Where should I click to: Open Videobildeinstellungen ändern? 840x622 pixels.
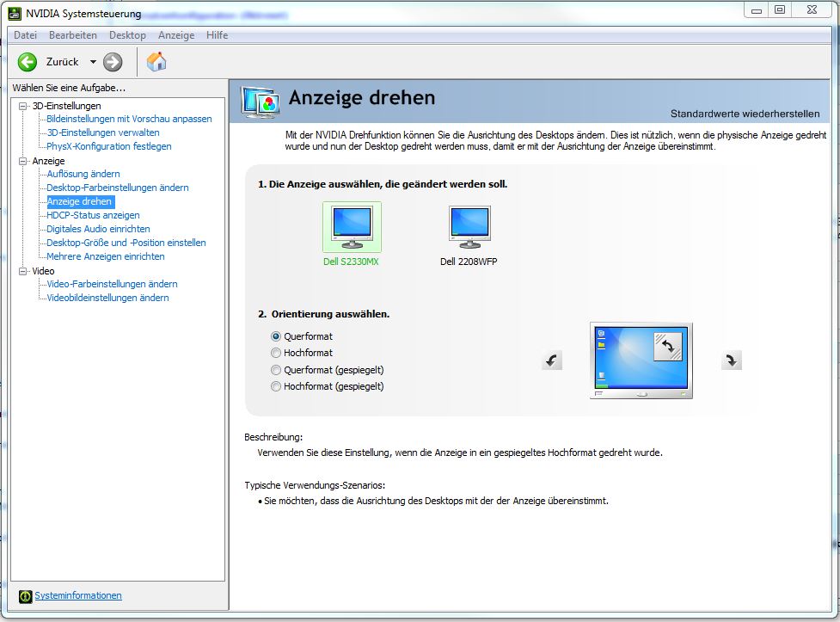[x=107, y=298]
